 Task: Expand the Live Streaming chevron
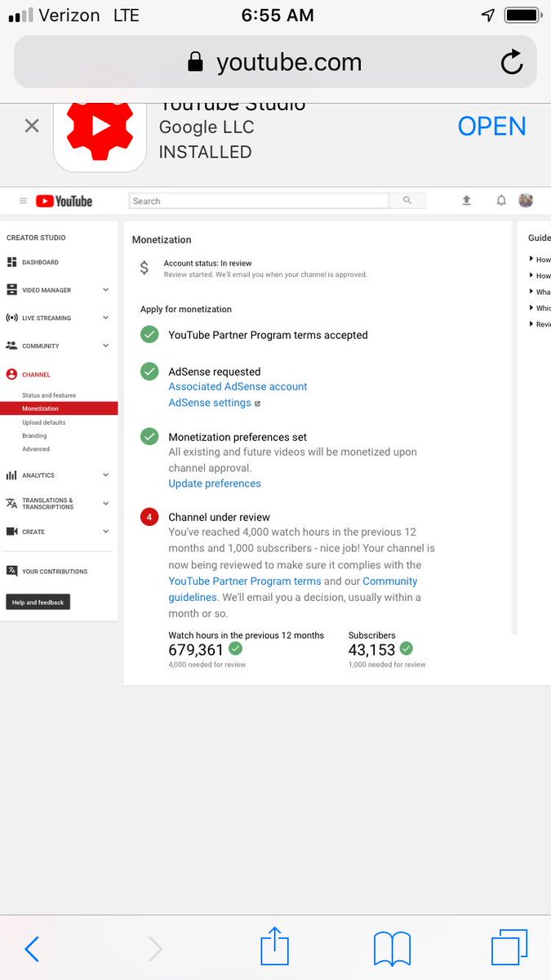pyautogui.click(x=106, y=318)
